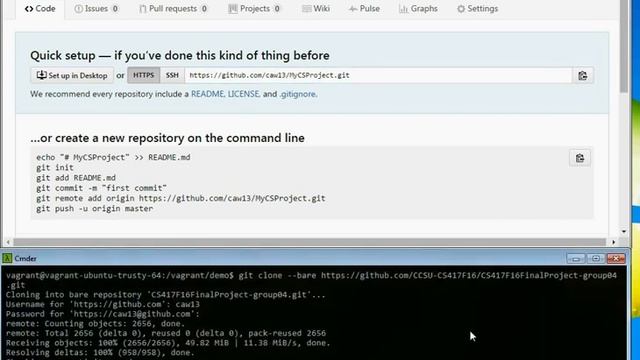Open the repository Settings tab
This screenshot has height=360, width=640.
[478, 9]
